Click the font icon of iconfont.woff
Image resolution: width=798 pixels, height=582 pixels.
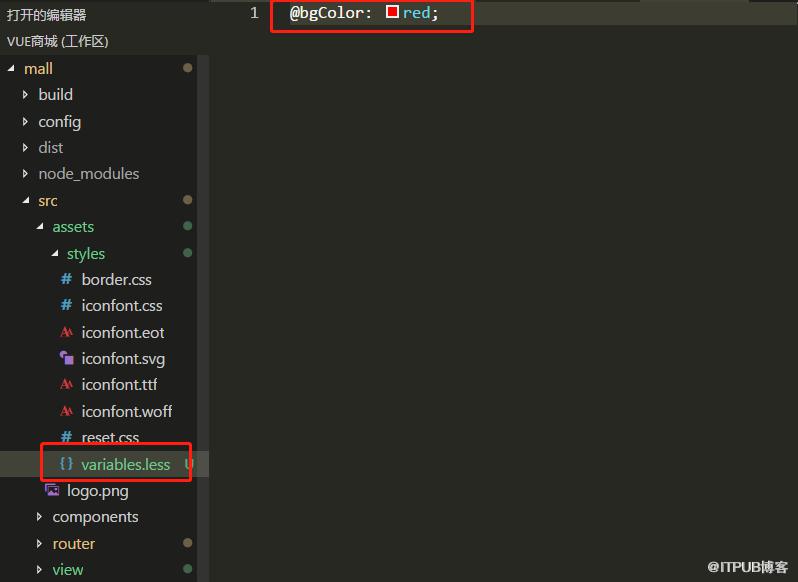(x=66, y=411)
